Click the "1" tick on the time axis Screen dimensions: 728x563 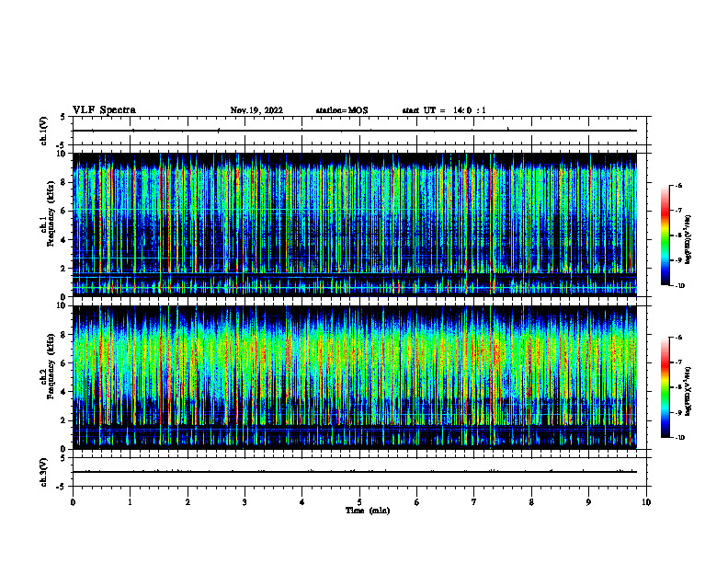[x=130, y=502]
